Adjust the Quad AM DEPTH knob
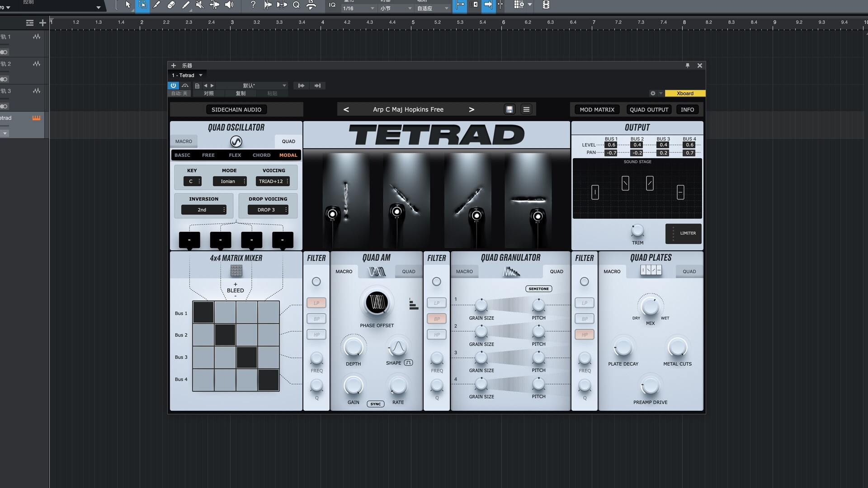Screen dimensions: 868x488 (353, 347)
